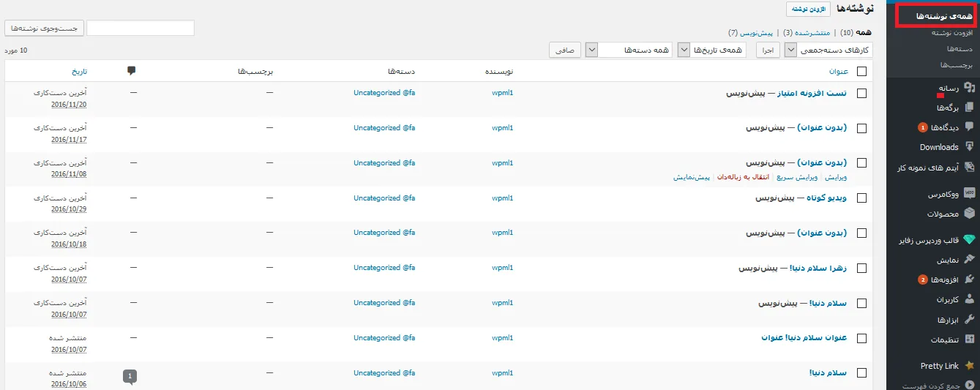Open آیتم های نمونه کار portfolio icon
980x390 pixels.
970,168
